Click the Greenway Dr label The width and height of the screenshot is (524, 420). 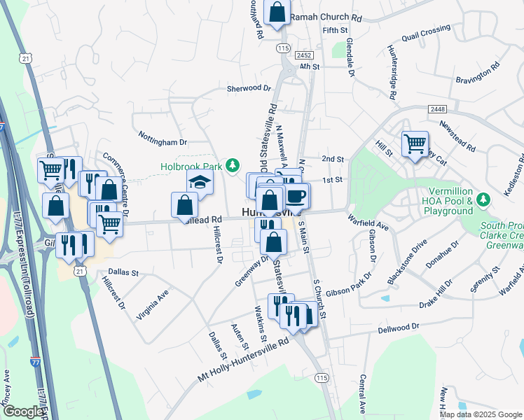point(251,271)
